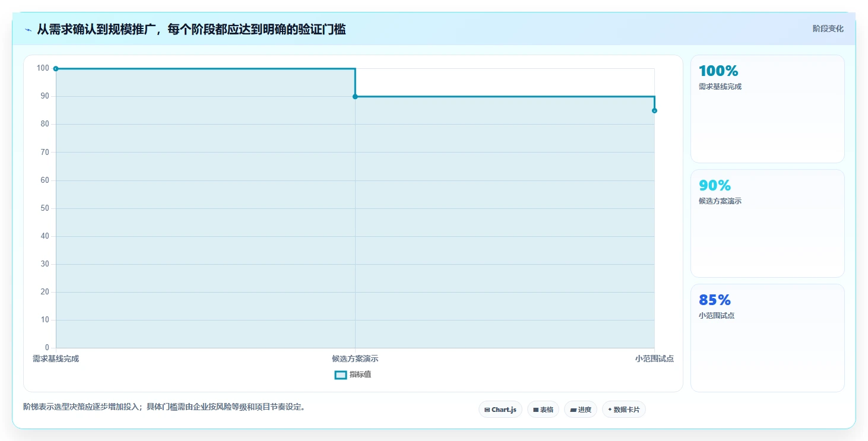Click the footnote beginning 阶梯表示选型决策
868x441 pixels.
pyautogui.click(x=164, y=407)
